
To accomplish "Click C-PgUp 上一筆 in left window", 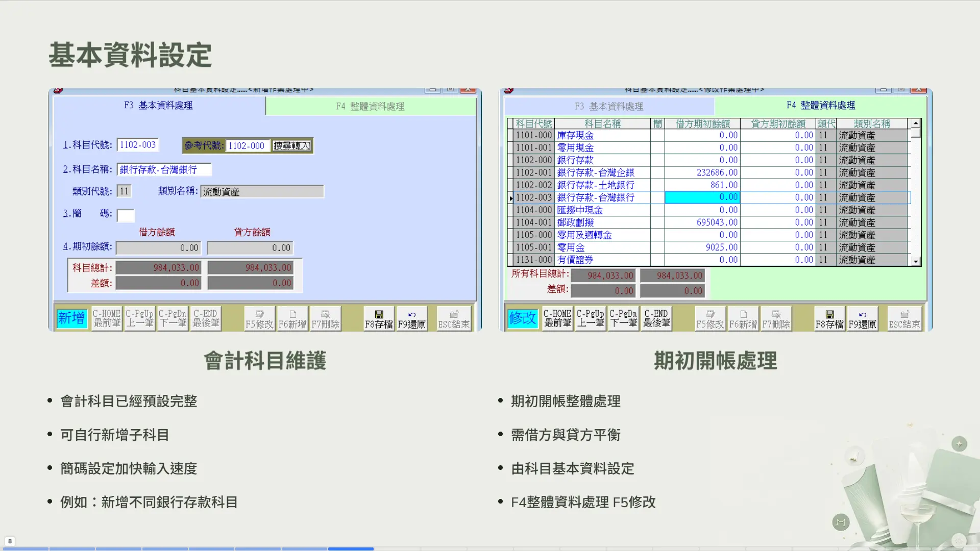I will [x=139, y=318].
